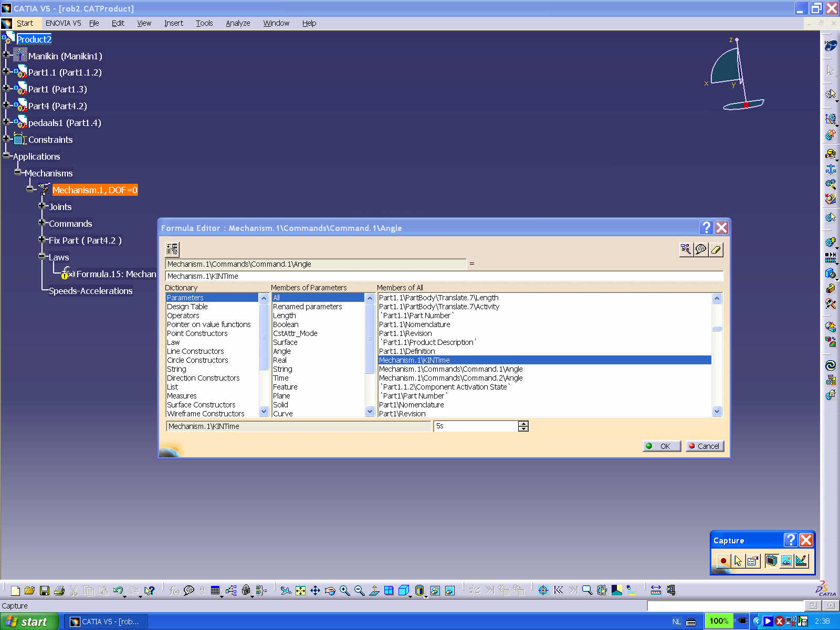Click the Print icon in the bottom toolbar
This screenshot has width=840, height=630.
click(59, 591)
